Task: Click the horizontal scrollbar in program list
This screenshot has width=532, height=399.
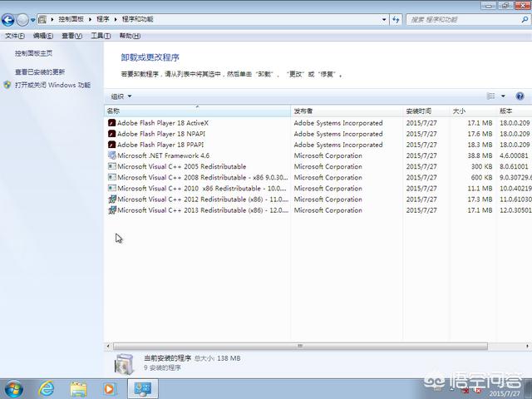Action: click(x=299, y=346)
